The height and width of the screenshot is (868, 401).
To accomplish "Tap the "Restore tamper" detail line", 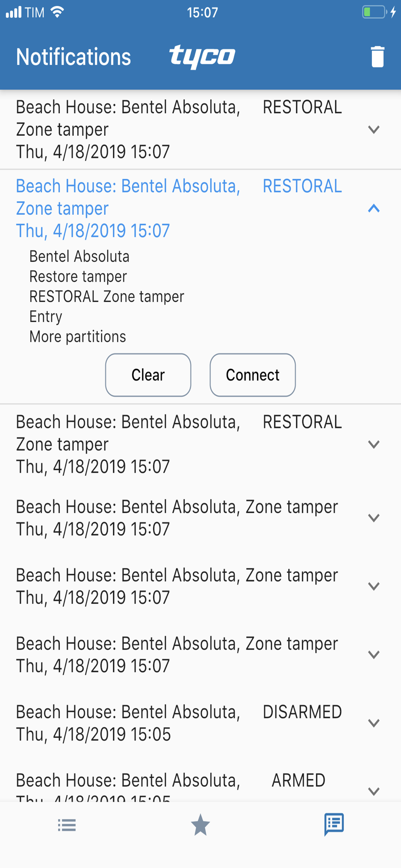I will pos(78,276).
